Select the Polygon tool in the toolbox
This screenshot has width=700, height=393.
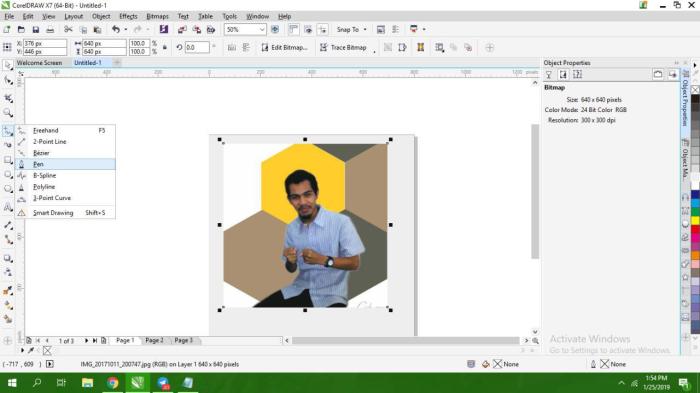click(8, 189)
